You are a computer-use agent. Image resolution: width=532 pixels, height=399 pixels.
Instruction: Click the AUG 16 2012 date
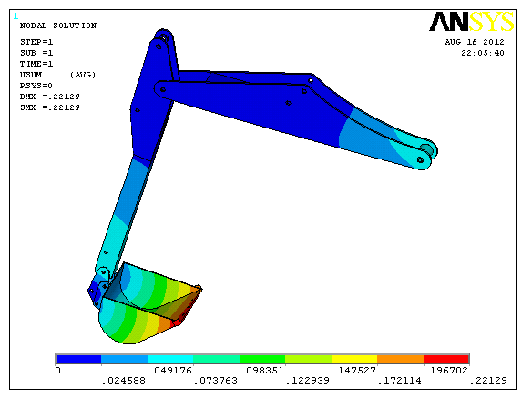click(475, 42)
